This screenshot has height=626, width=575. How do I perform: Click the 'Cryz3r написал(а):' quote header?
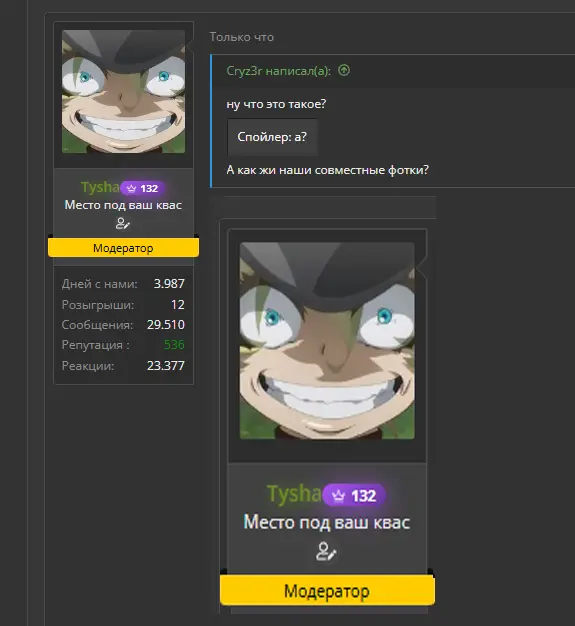[x=278, y=71]
